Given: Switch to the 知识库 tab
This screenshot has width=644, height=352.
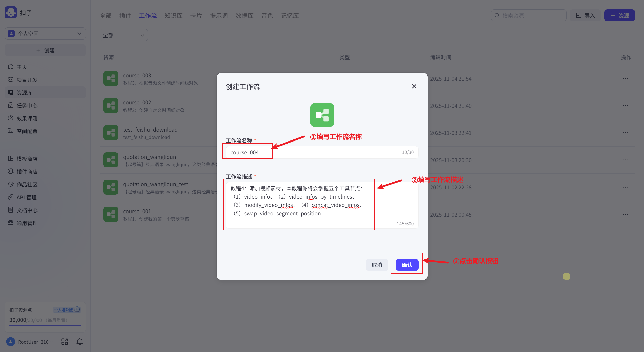Looking at the screenshot, I should tap(173, 15).
